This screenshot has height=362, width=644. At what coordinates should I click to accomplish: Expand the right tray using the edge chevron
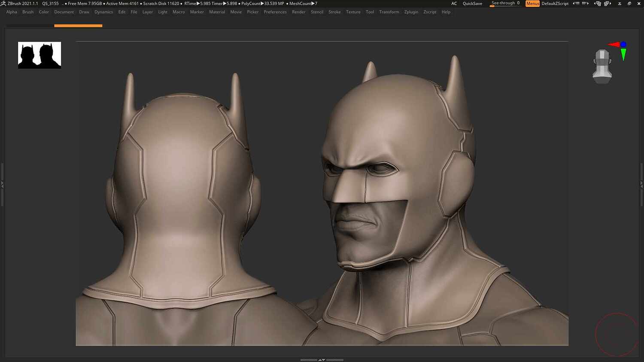(x=642, y=184)
